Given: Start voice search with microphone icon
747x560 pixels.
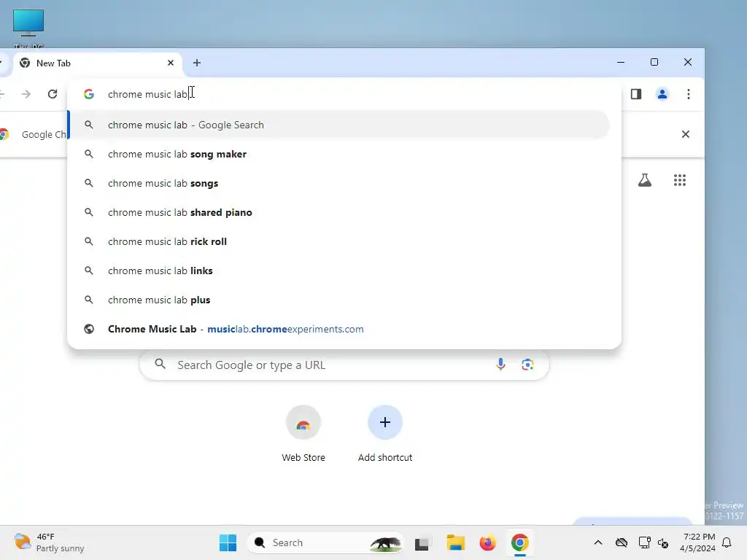Looking at the screenshot, I should pos(500,365).
